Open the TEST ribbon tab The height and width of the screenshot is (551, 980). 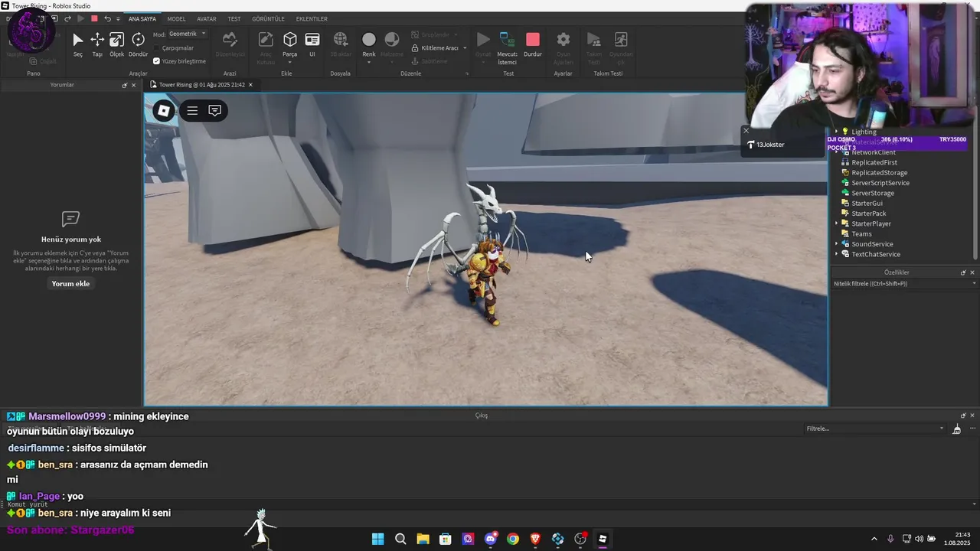(234, 19)
